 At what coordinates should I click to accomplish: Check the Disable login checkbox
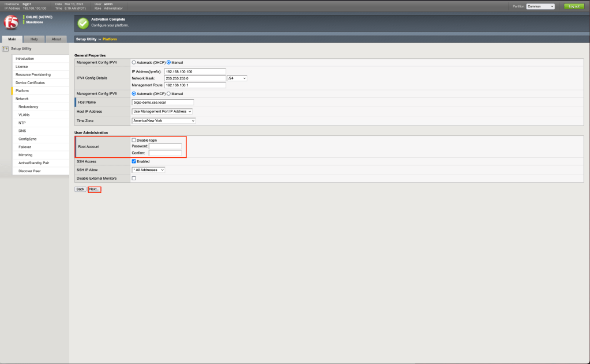[134, 140]
